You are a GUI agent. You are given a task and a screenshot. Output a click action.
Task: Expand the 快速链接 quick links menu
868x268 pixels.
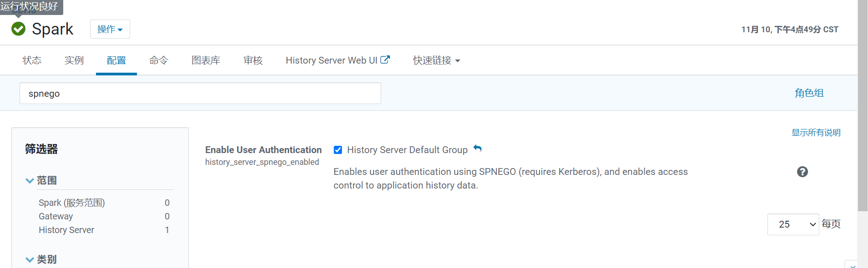[437, 60]
